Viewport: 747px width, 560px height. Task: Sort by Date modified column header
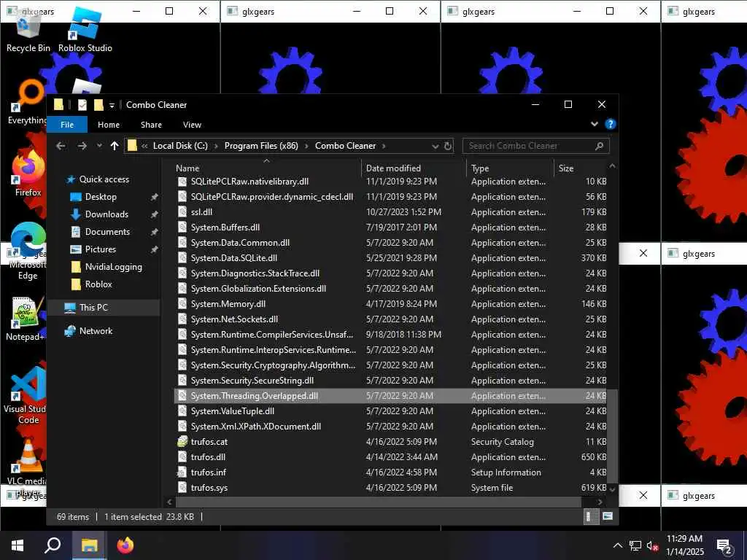pos(414,168)
